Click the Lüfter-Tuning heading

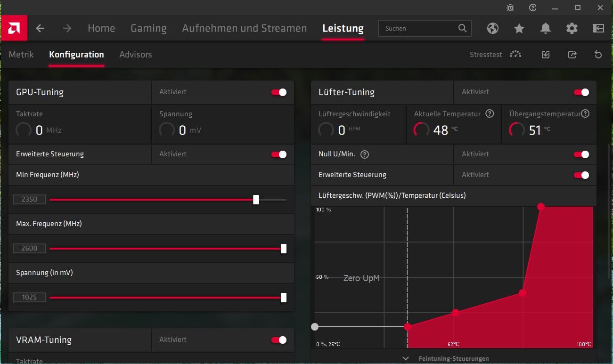[346, 92]
